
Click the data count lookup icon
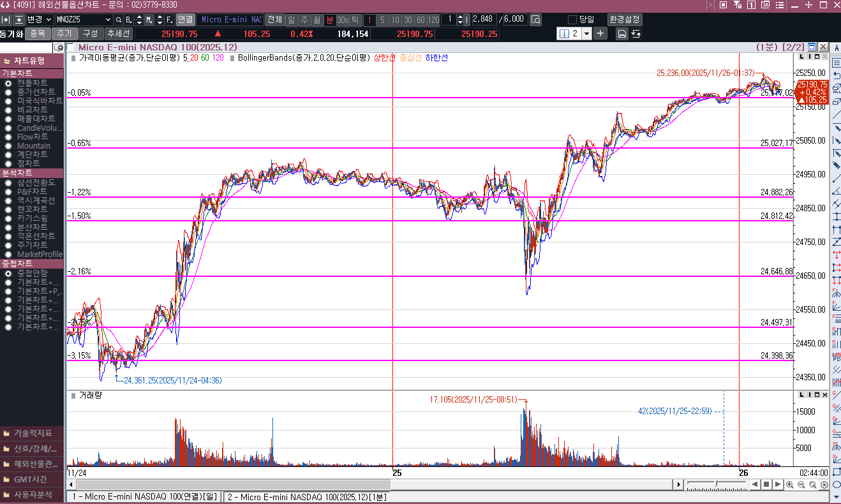[x=535, y=20]
